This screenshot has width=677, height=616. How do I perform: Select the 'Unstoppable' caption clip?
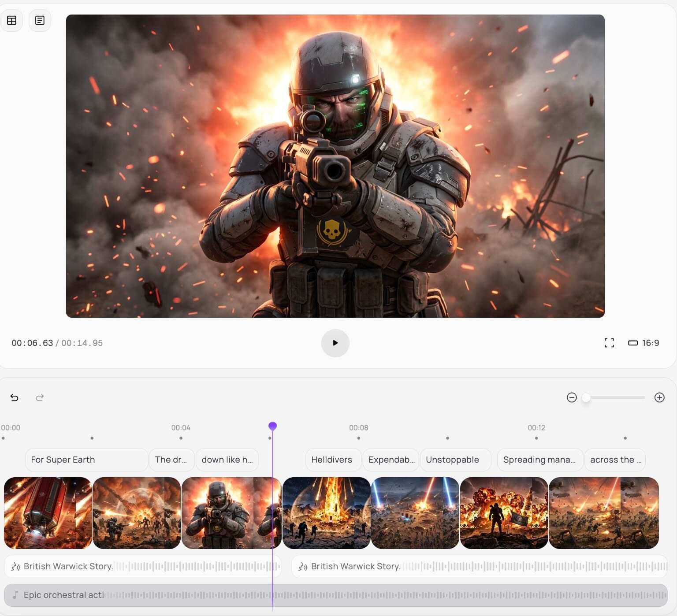[x=455, y=460]
